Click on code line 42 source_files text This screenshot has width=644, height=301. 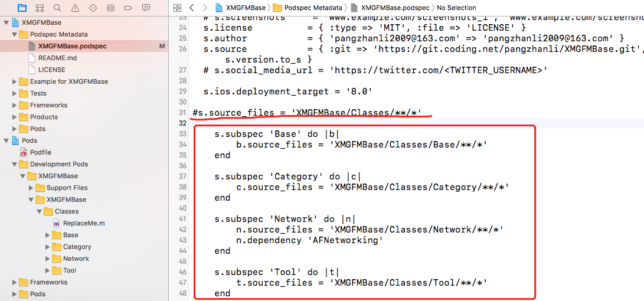(x=280, y=230)
